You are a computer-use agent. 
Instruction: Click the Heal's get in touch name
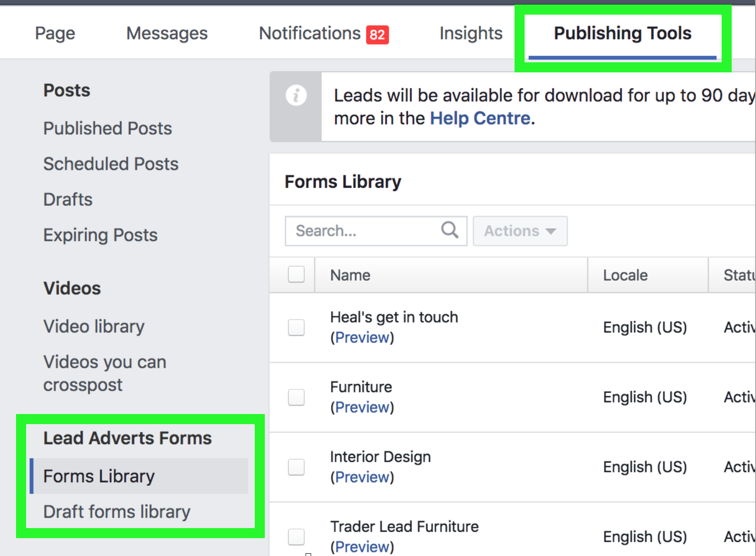click(x=394, y=317)
